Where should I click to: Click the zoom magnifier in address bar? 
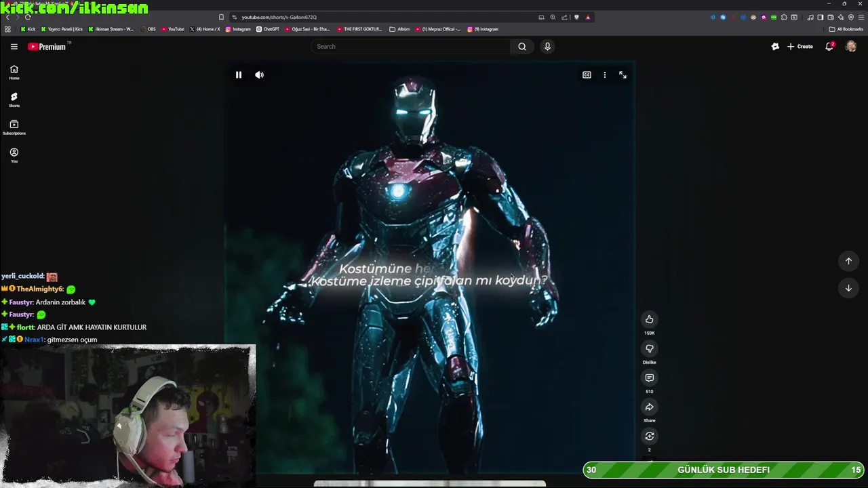(x=553, y=17)
